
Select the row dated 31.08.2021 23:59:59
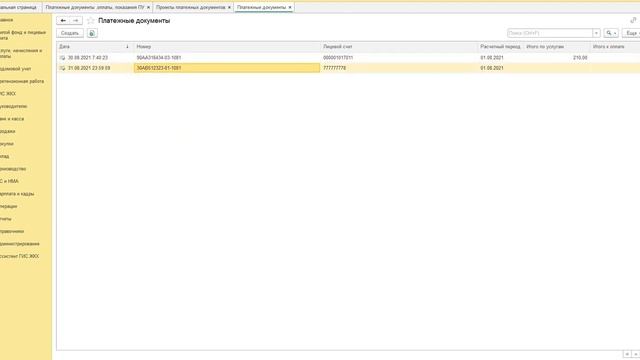point(348,68)
